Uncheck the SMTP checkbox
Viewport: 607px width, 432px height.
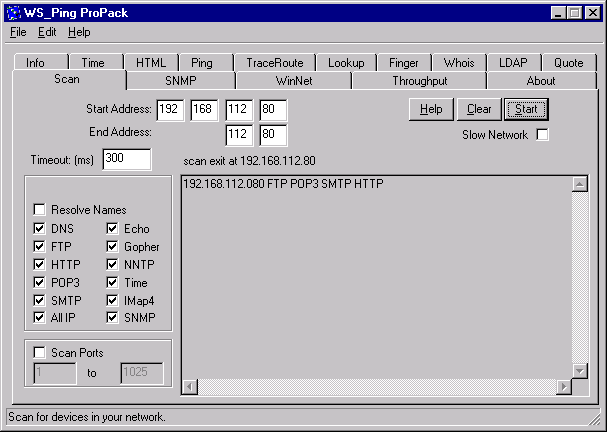pos(39,300)
